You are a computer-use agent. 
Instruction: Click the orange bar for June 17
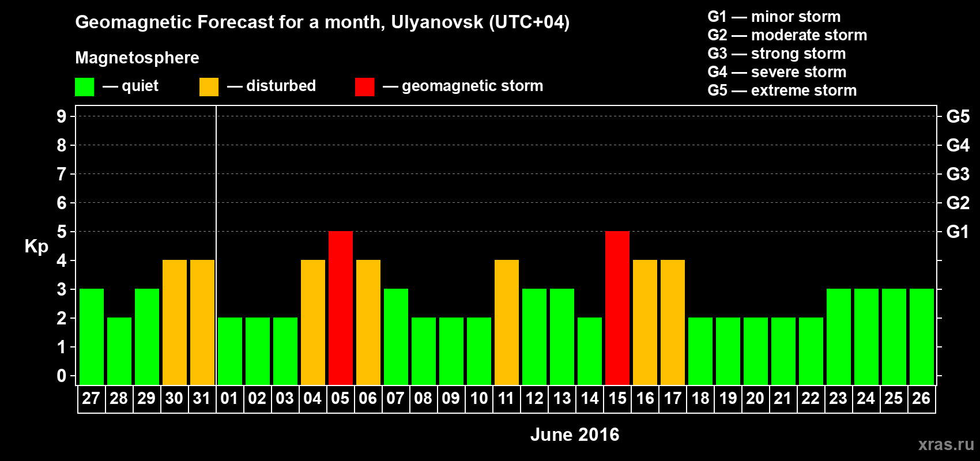pos(673,323)
